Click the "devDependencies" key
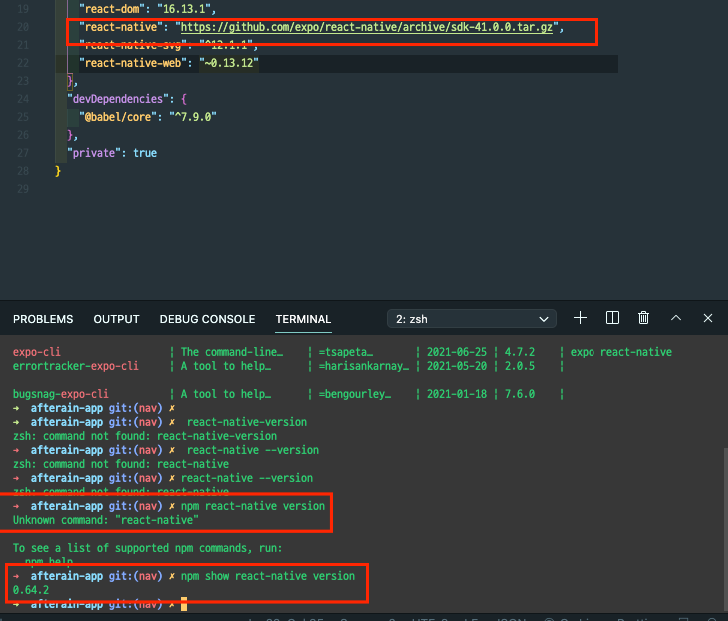728x621 pixels. pyautogui.click(x=117, y=99)
